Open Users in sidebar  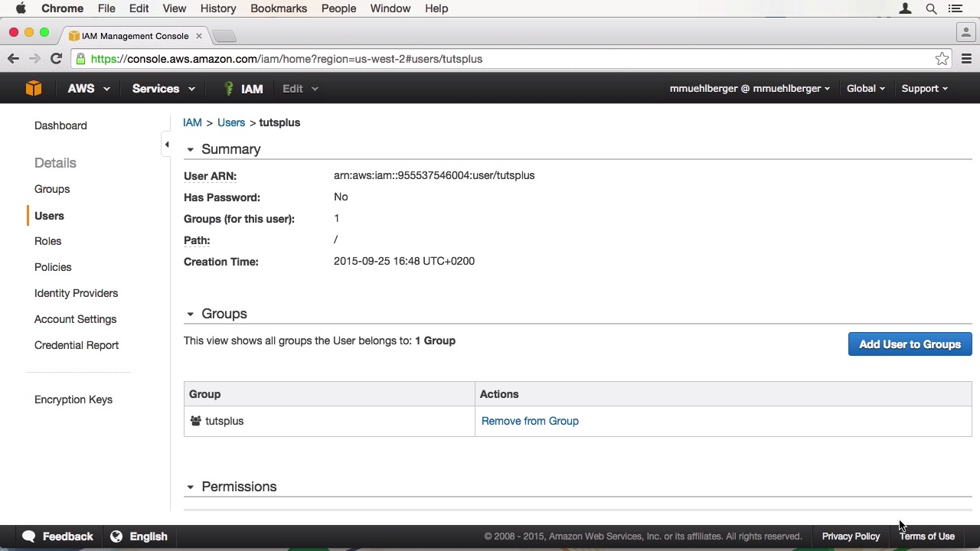click(49, 216)
